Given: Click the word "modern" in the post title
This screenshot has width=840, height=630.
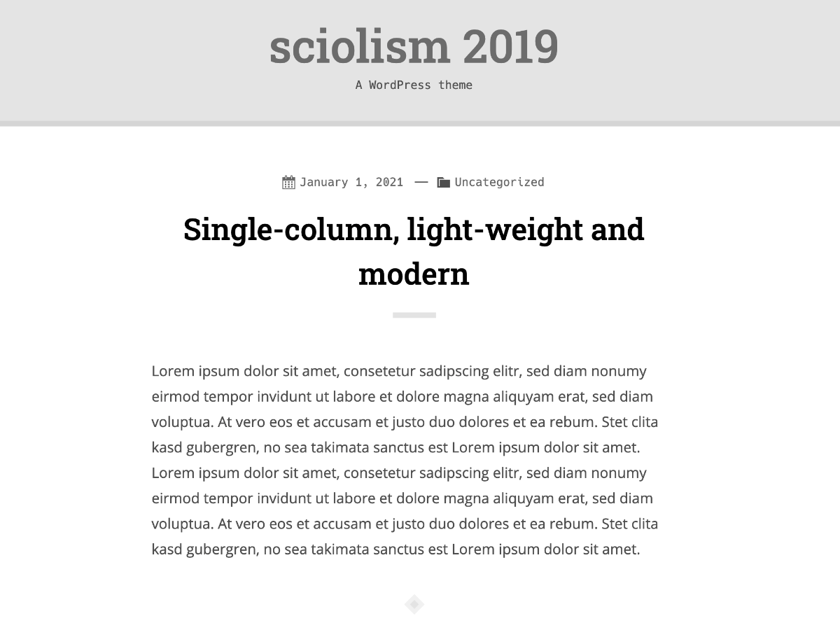Looking at the screenshot, I should (x=414, y=273).
